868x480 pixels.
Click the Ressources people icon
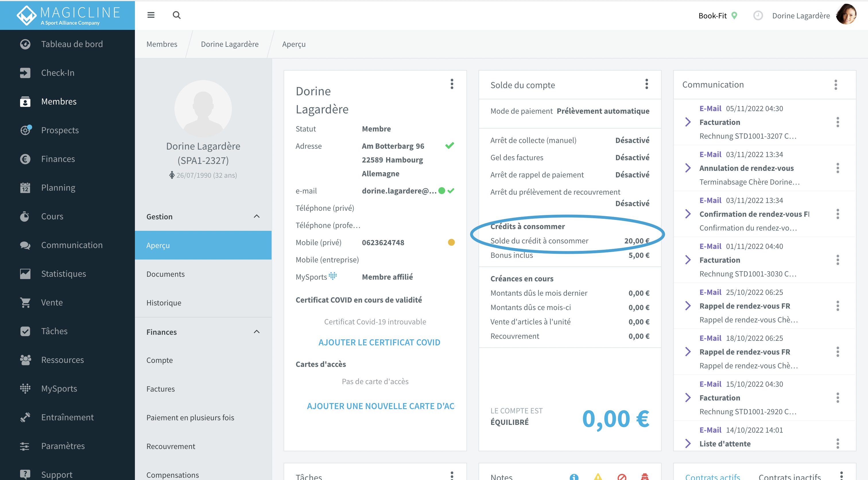coord(25,360)
